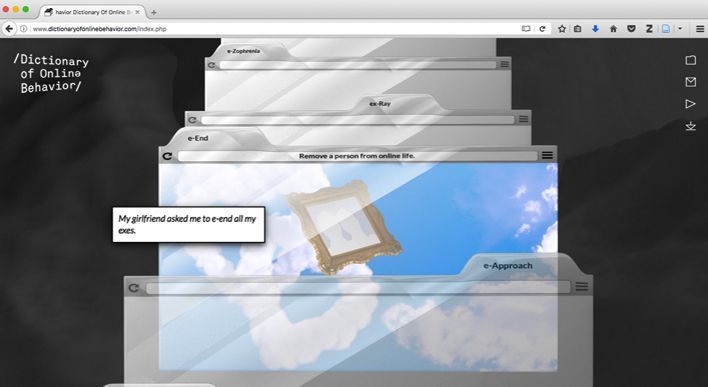Click the download icon on the right sidebar

(690, 126)
